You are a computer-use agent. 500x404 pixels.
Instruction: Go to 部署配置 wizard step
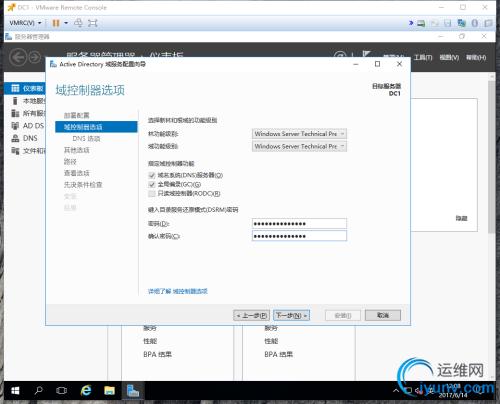(x=76, y=115)
